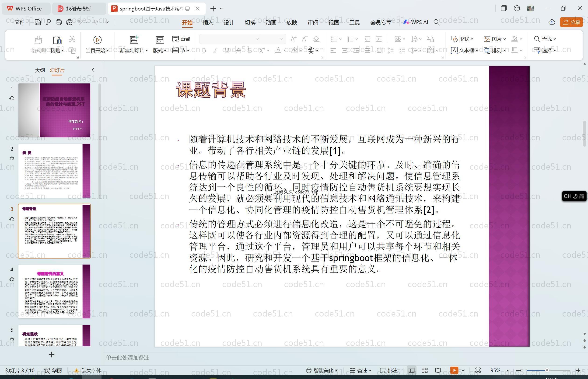Click Missing Fonts warning in status bar
This screenshot has height=379, width=588.
pos(88,370)
